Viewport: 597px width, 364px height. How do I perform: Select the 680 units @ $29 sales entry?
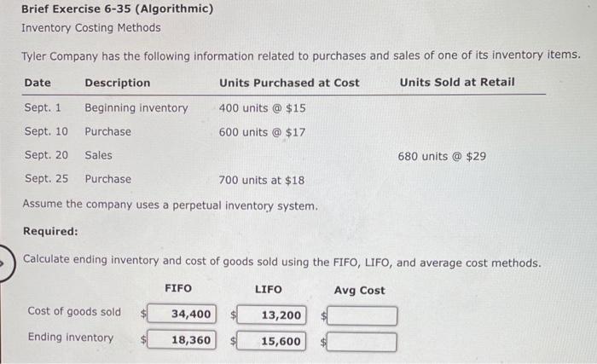(442, 156)
